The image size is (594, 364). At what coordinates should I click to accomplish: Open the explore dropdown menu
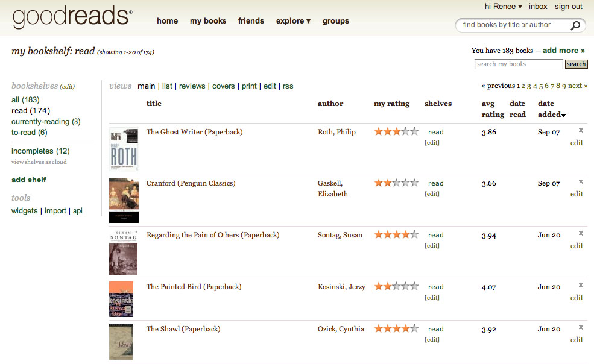293,21
